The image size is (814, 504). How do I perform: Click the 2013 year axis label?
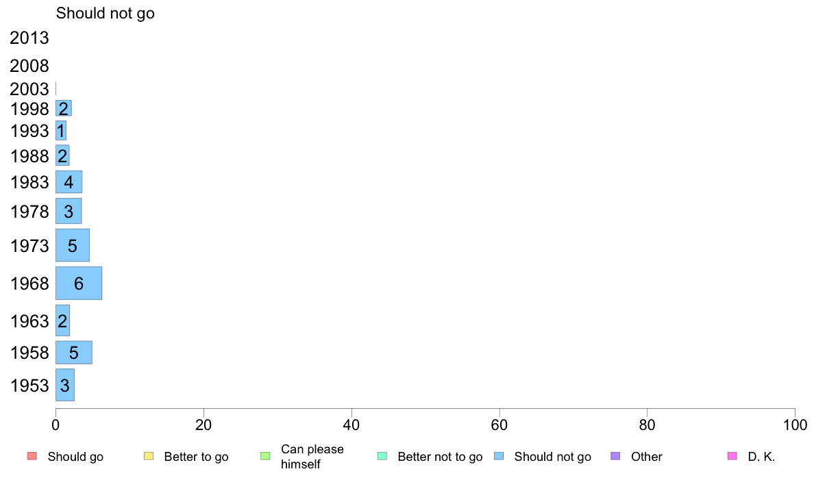click(29, 38)
